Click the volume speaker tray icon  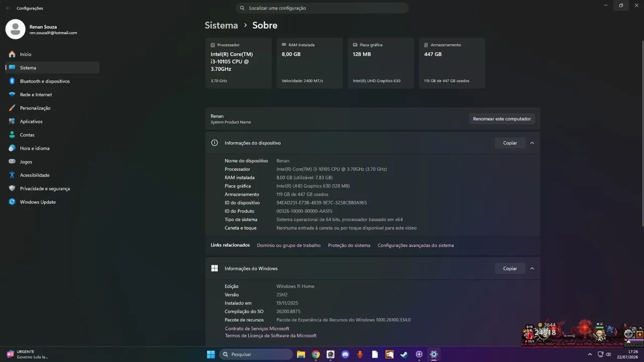click(x=608, y=354)
